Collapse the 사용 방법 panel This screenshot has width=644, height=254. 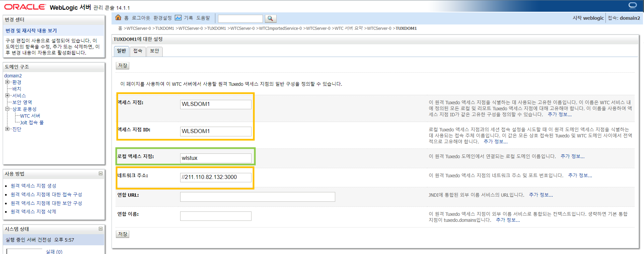pos(100,174)
